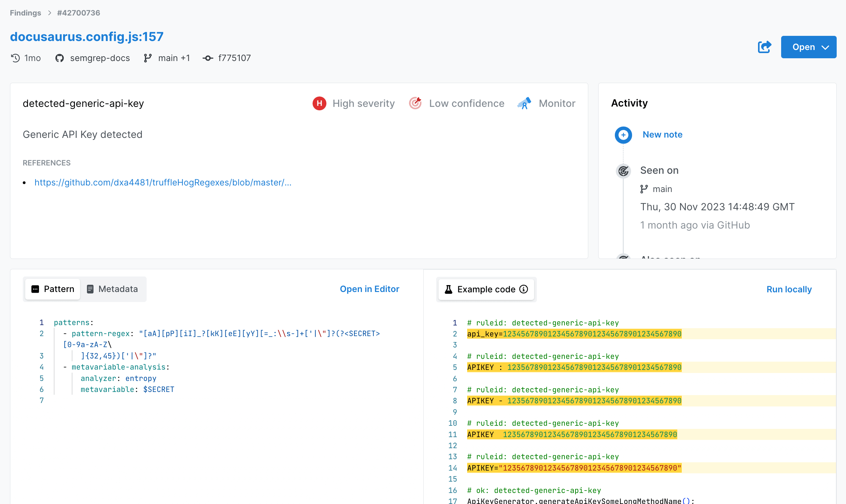This screenshot has width=846, height=504.
Task: Click Open in Editor link
Action: 369,289
